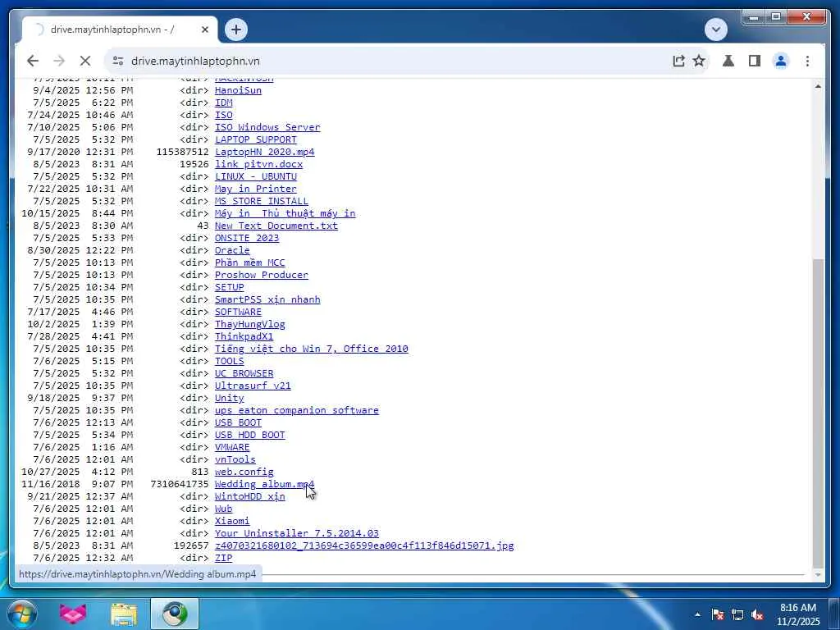Open the HanoiSun folder

click(x=239, y=90)
